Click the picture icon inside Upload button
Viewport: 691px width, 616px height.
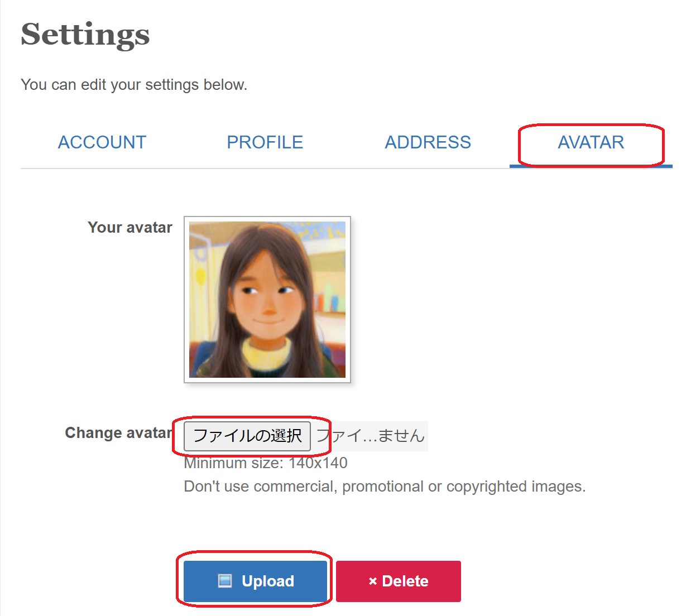coord(224,581)
